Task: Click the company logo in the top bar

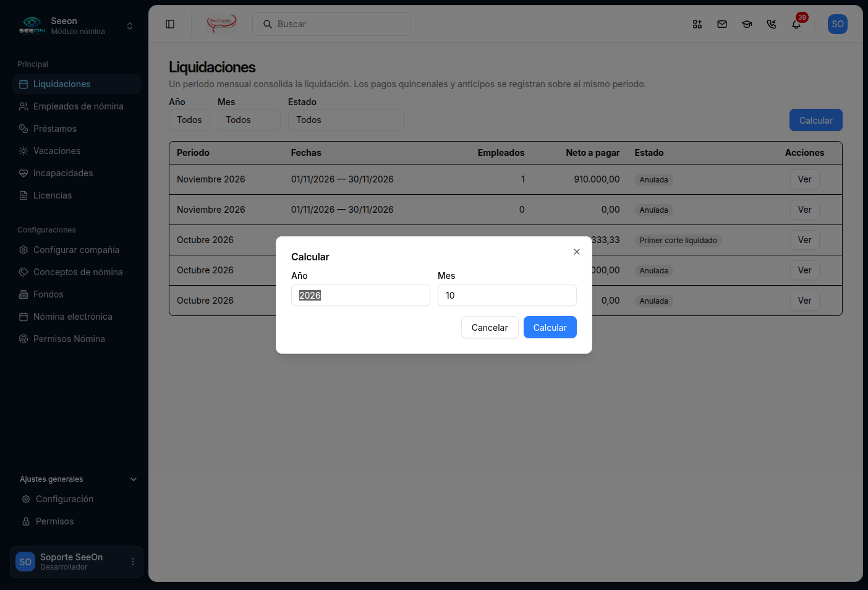Action: tap(221, 24)
